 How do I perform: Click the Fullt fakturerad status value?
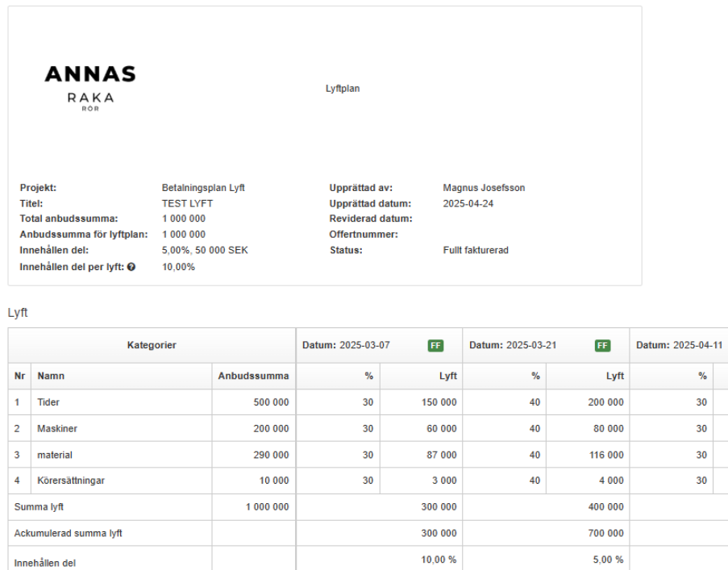(x=476, y=251)
